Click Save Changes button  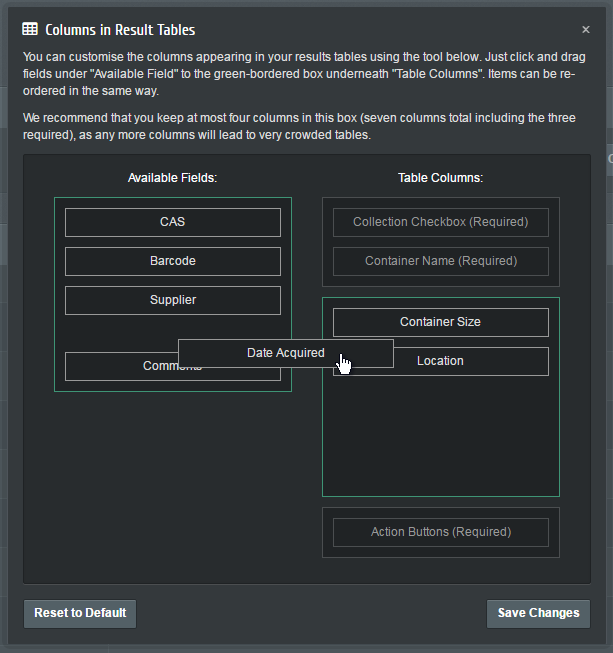pyautogui.click(x=538, y=613)
